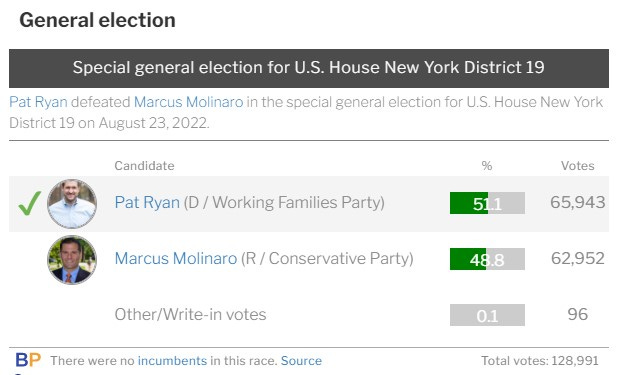The width and height of the screenshot is (621, 375).
Task: Click the Ballotpedia BP logo icon
Action: coord(28,360)
